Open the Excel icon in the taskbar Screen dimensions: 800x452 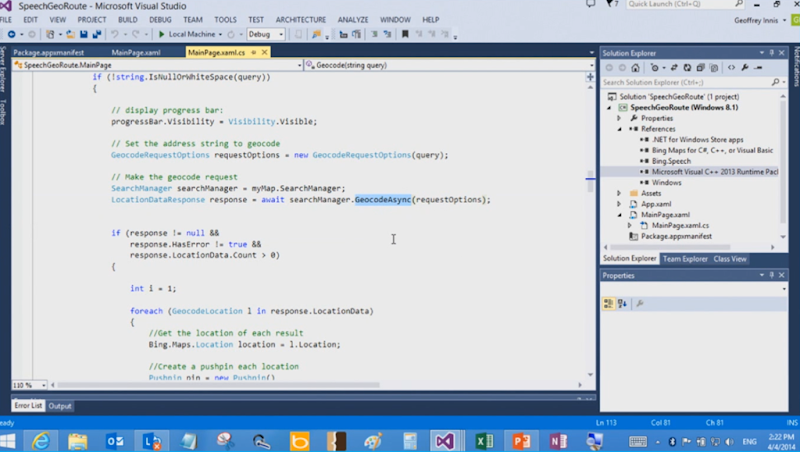[484, 441]
